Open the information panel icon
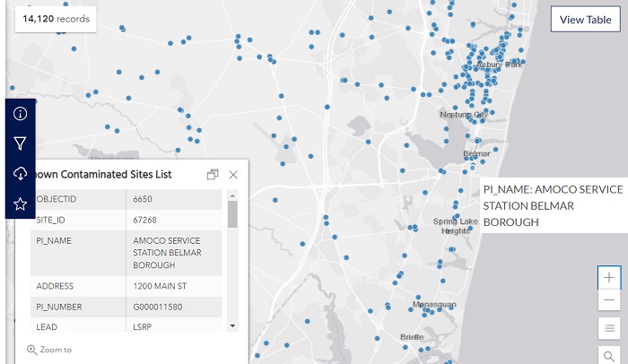The height and width of the screenshot is (364, 628). 20,114
